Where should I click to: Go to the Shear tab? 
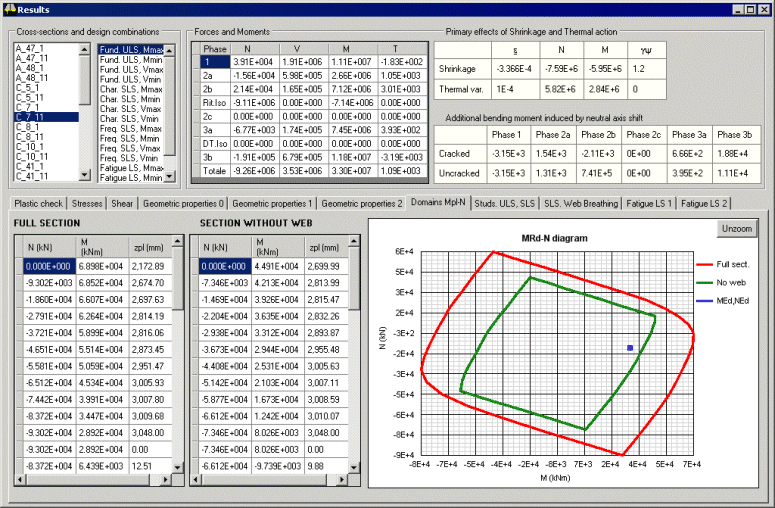coord(123,203)
